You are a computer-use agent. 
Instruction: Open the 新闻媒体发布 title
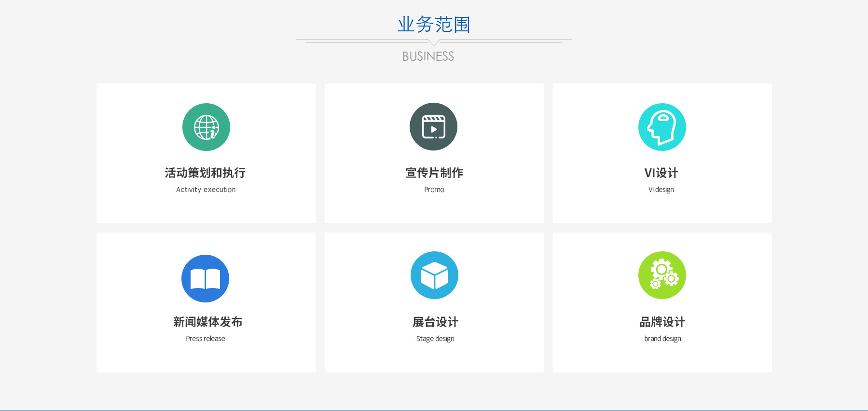pyautogui.click(x=207, y=322)
